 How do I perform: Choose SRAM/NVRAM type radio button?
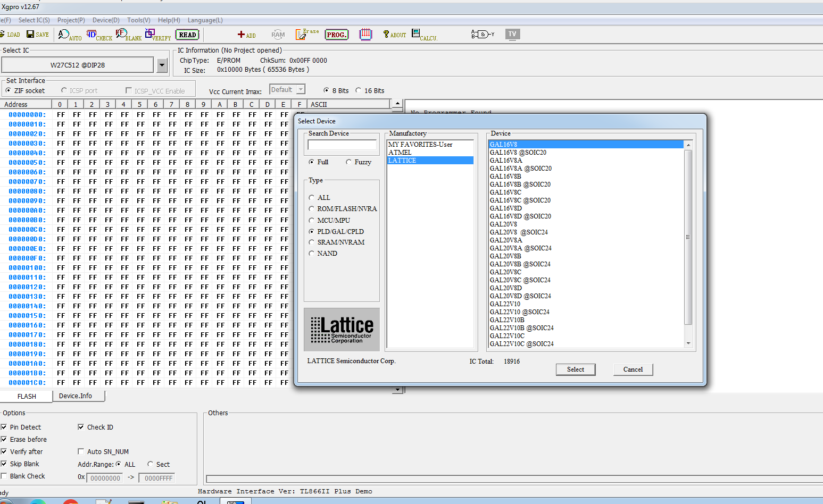[x=312, y=242]
